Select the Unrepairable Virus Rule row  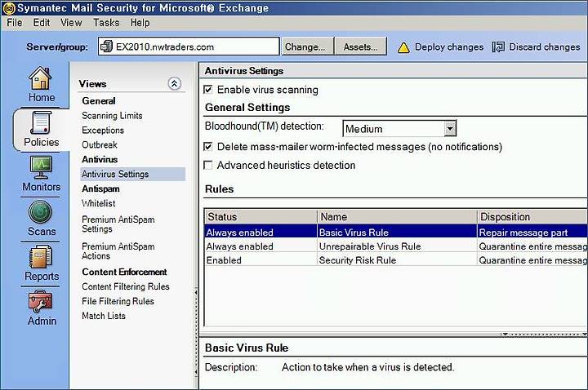396,246
